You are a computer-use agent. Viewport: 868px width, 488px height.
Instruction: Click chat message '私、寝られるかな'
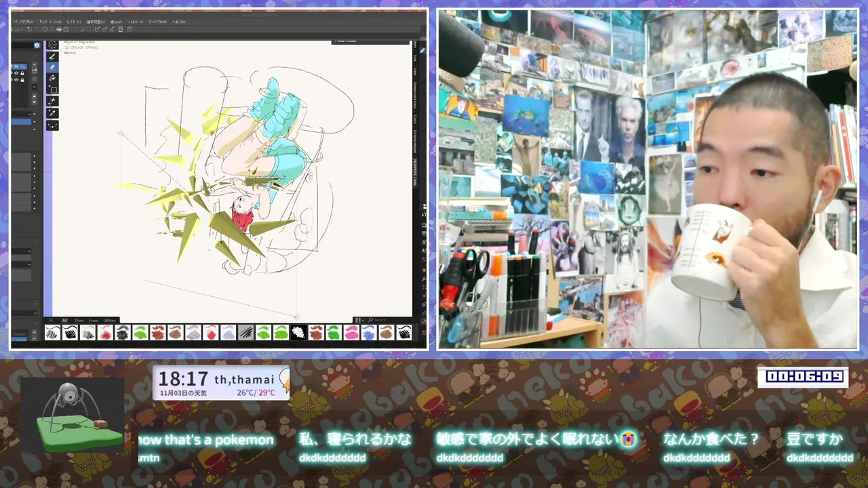[355, 439]
